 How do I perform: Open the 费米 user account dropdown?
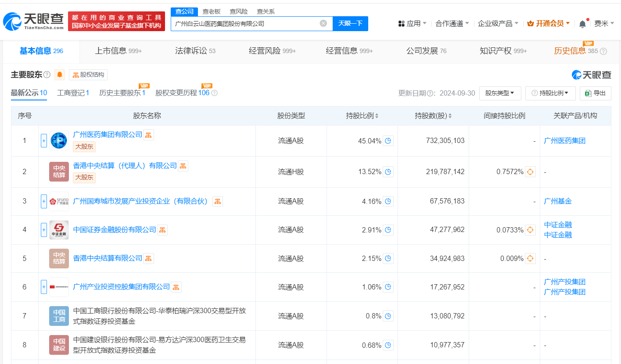(x=604, y=24)
